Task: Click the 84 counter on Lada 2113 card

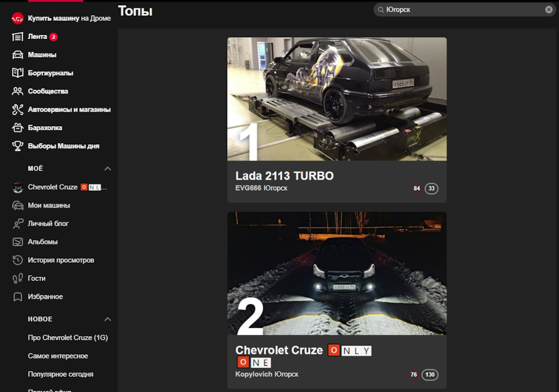Action: (416, 188)
